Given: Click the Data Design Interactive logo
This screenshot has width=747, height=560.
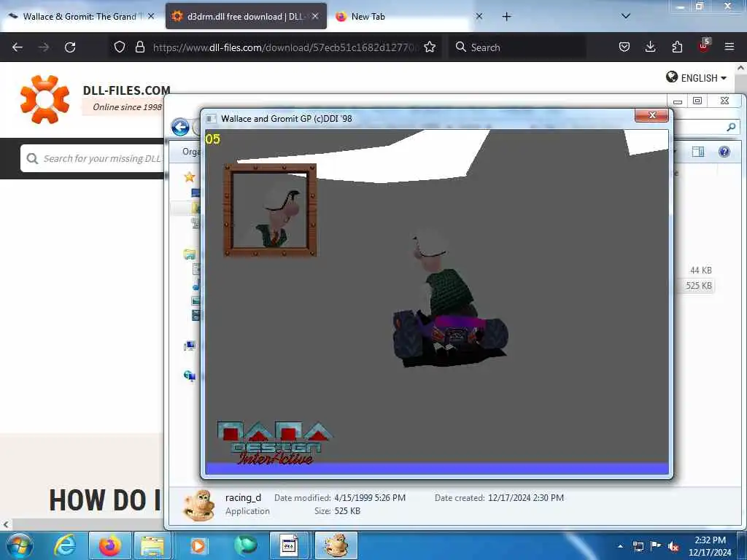Looking at the screenshot, I should pos(274,443).
